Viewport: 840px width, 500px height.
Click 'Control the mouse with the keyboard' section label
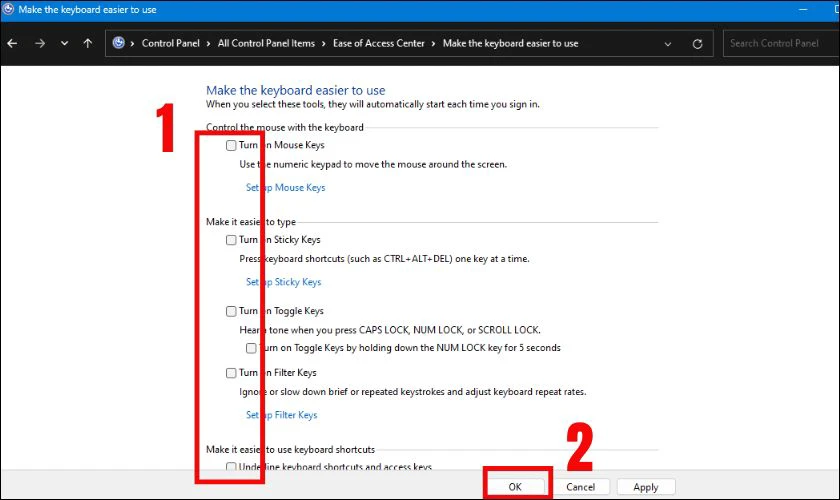pyautogui.click(x=284, y=128)
